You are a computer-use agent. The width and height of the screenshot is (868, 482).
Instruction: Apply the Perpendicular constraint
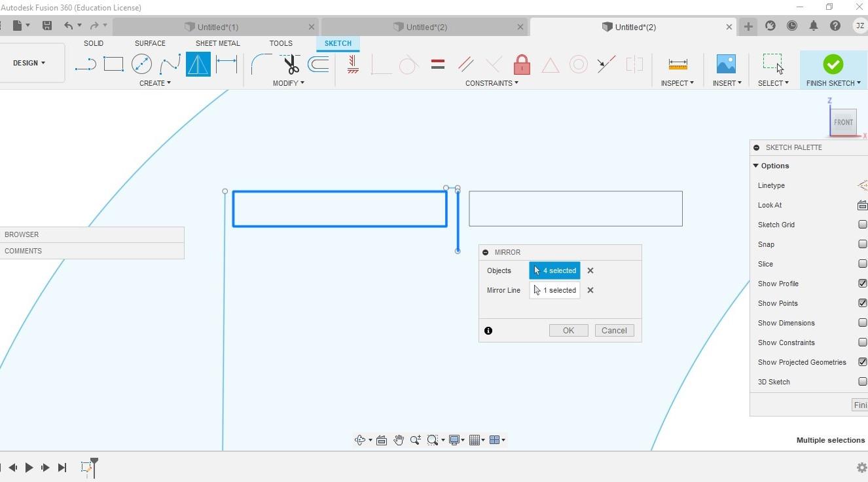tap(494, 64)
